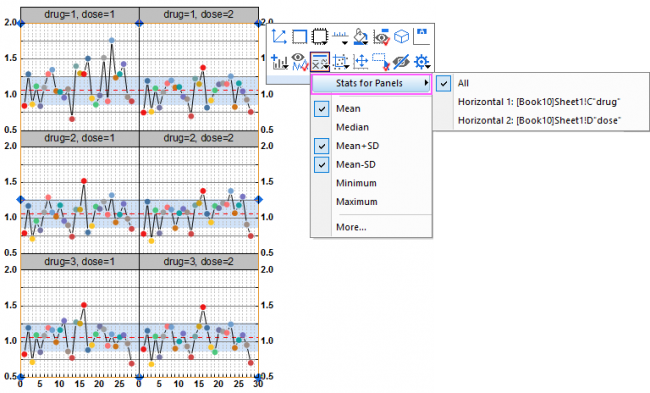Click the drug=2, dose=1 panel header
Screen dimensions: 650x393
[x=80, y=138]
